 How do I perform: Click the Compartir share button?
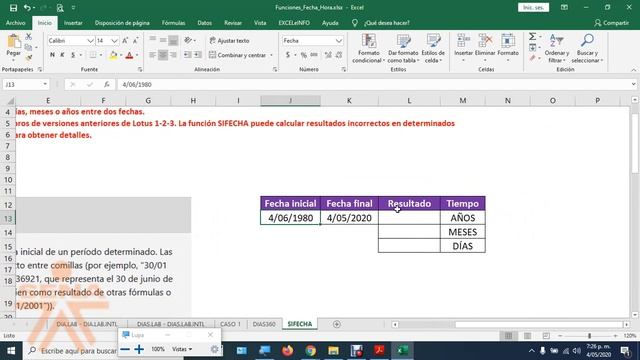coord(611,23)
